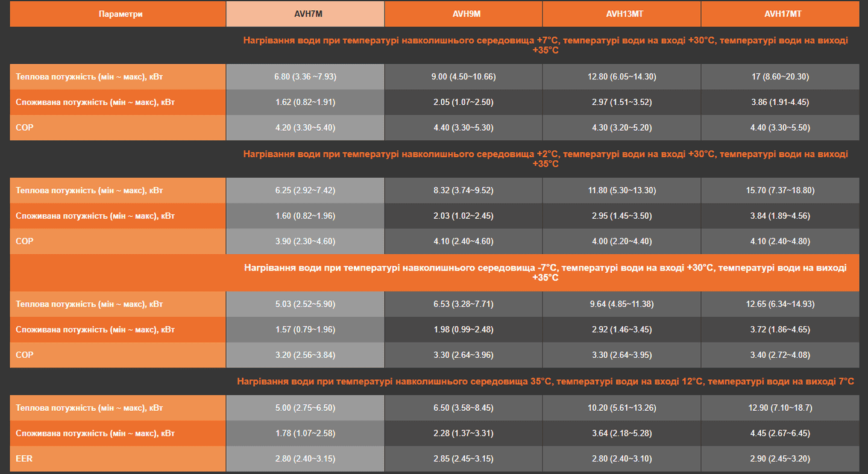Select the 3.84 (1.89~4.56) power cell
This screenshot has width=868, height=474.
[780, 216]
